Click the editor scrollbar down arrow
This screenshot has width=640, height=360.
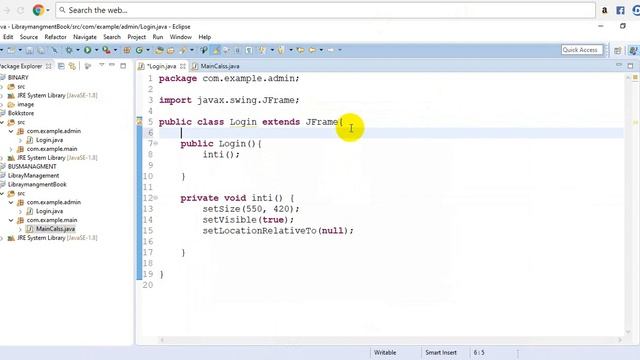(x=628, y=332)
